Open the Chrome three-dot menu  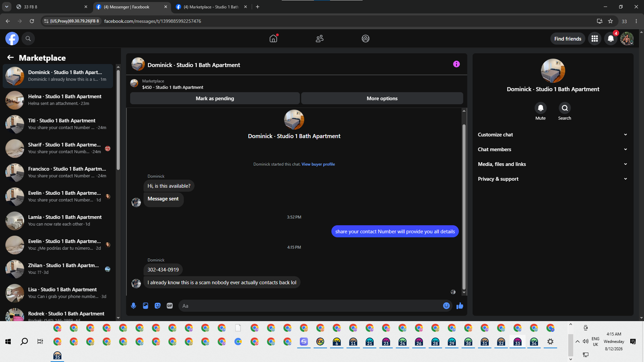tap(636, 21)
